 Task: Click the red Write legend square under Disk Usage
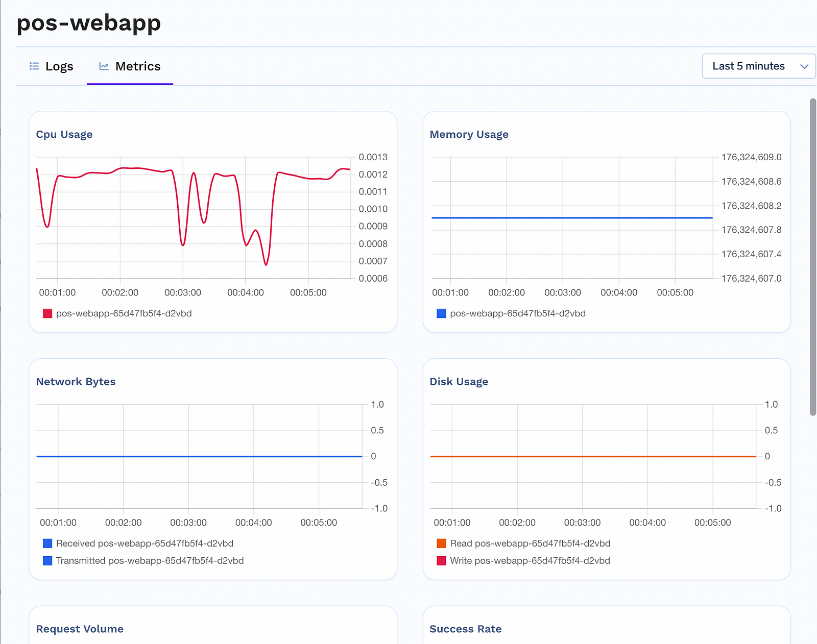tap(441, 560)
